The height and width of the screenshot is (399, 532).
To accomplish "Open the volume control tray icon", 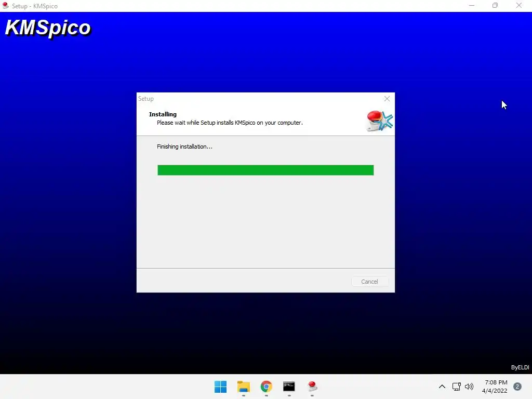I will pyautogui.click(x=469, y=387).
